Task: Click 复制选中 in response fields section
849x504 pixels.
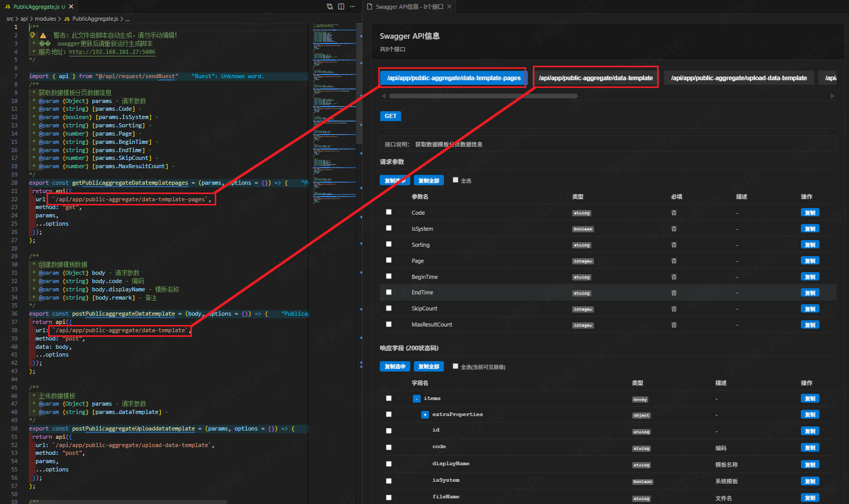Action: pyautogui.click(x=395, y=367)
